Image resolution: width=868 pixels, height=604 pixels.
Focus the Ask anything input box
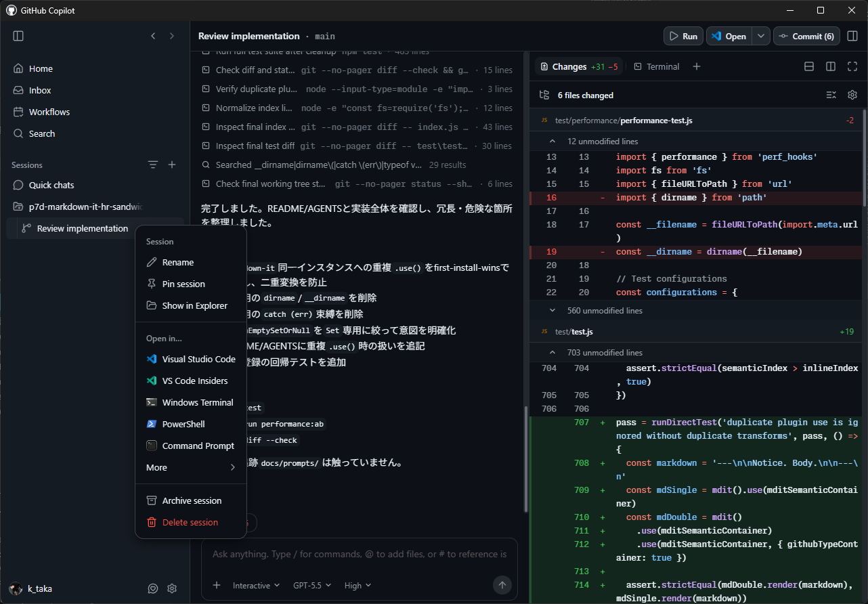(360, 554)
